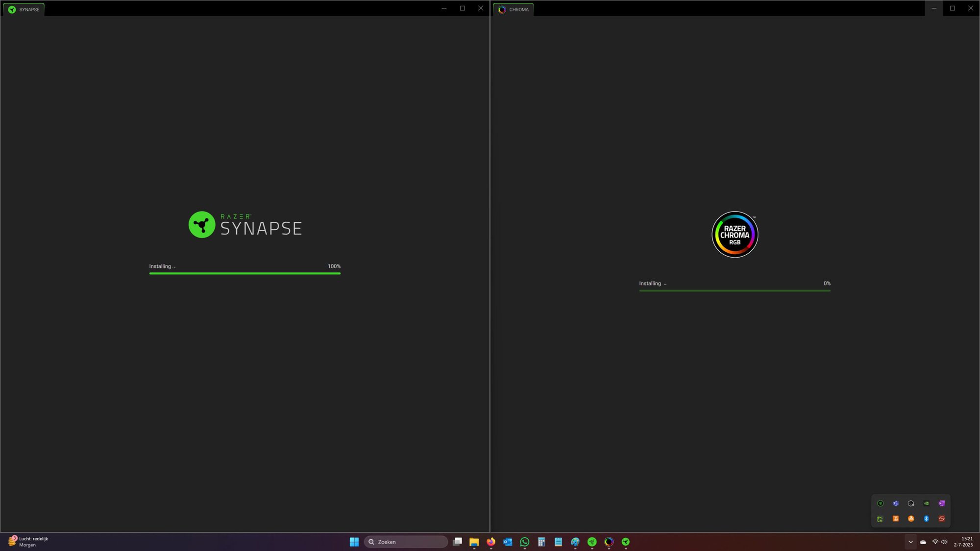Close the Synapse window
The height and width of the screenshot is (551, 980).
481,8
